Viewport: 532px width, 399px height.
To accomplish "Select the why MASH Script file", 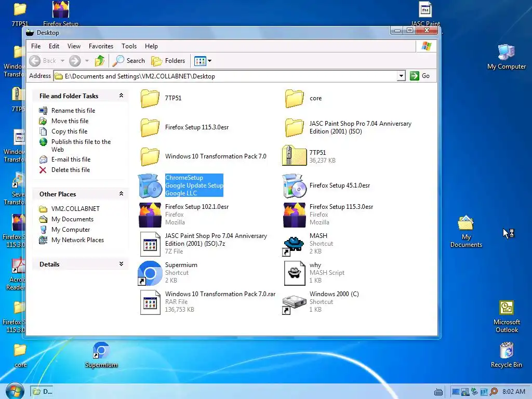I will pos(294,273).
